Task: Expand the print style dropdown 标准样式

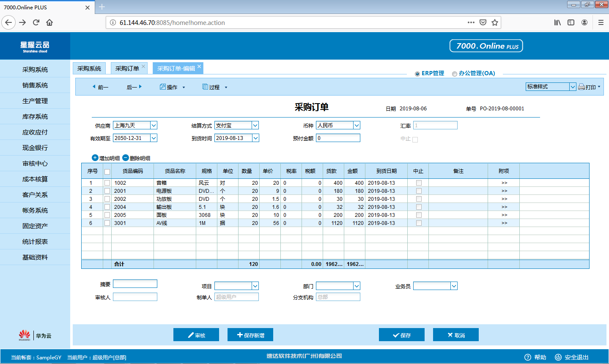Action: point(573,87)
